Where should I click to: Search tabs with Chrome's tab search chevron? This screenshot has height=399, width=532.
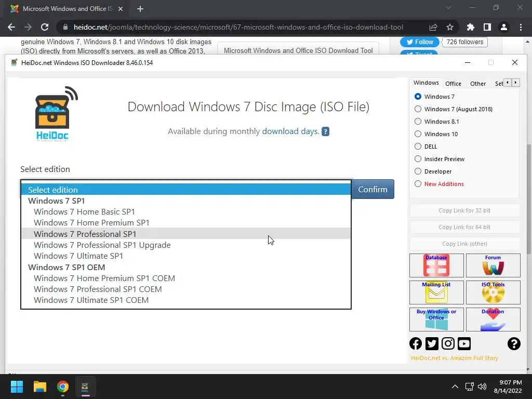coord(448,7)
